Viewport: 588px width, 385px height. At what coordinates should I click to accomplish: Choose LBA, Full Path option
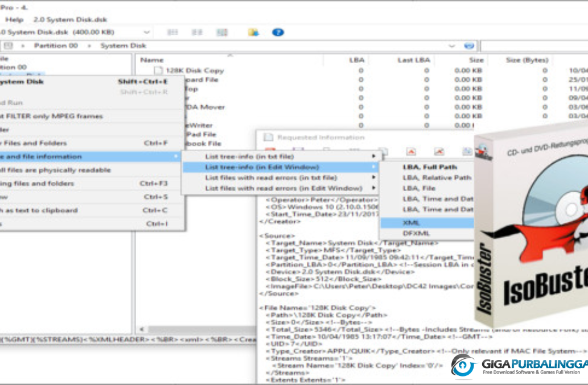pyautogui.click(x=430, y=167)
